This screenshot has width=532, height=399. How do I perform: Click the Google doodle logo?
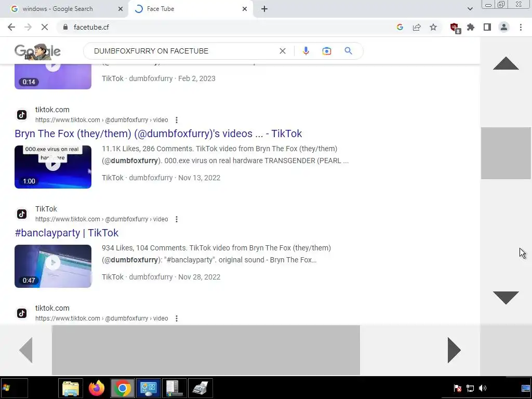click(37, 51)
